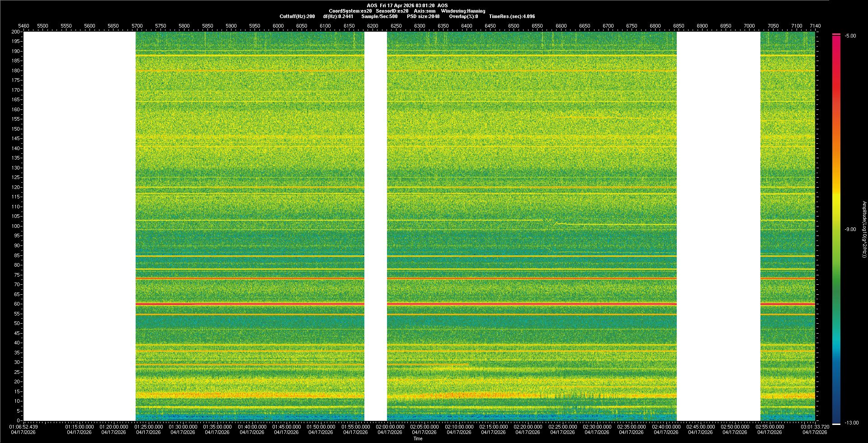This screenshot has height=443, width=868.
Task: Click the 200 Hz label on frequency axis
Action: click(16, 32)
